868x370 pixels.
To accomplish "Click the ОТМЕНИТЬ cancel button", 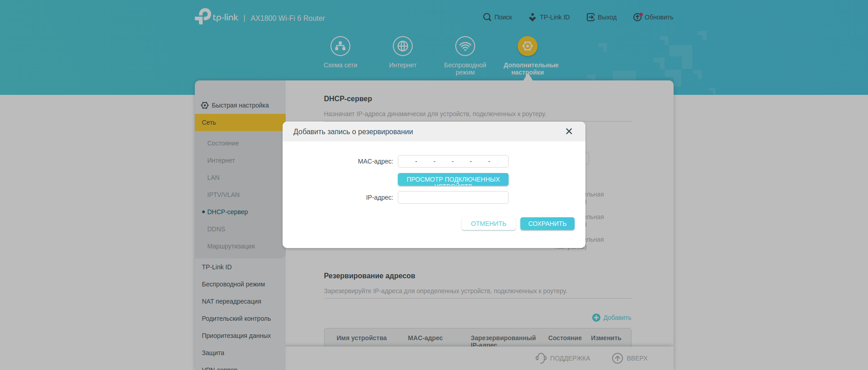I will click(488, 224).
